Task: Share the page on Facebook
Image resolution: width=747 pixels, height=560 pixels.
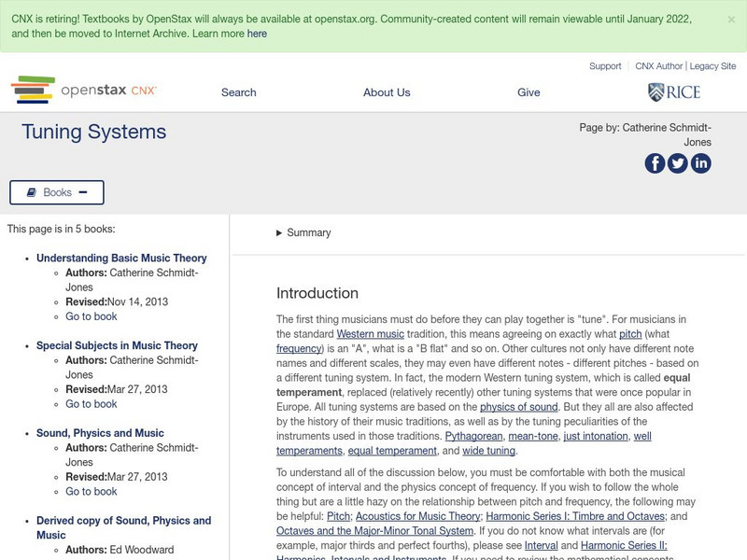Action: (x=654, y=163)
